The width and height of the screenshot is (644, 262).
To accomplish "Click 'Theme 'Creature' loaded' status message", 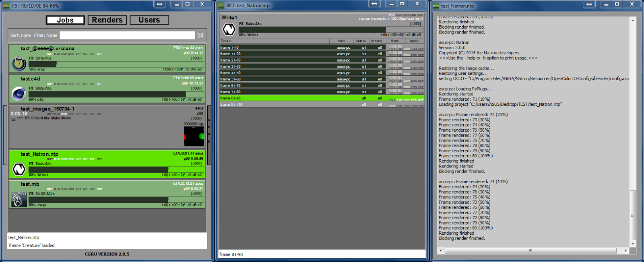I will pyautogui.click(x=31, y=245).
